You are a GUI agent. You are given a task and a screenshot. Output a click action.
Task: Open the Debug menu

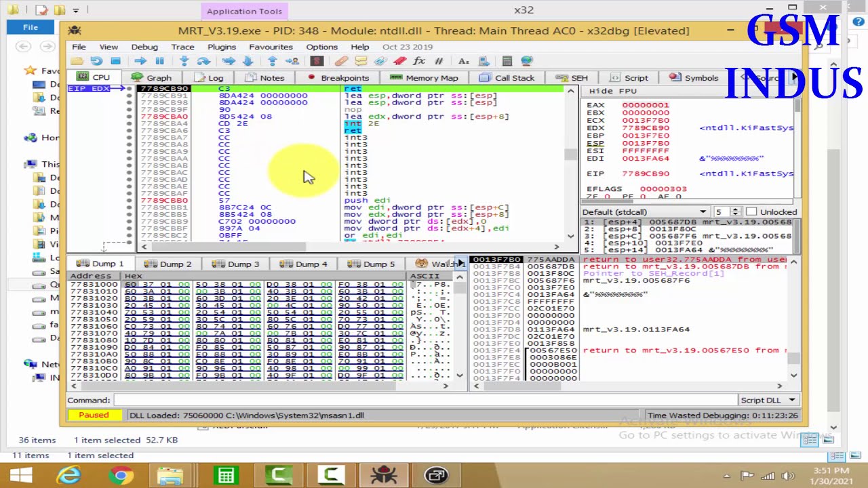click(x=144, y=47)
